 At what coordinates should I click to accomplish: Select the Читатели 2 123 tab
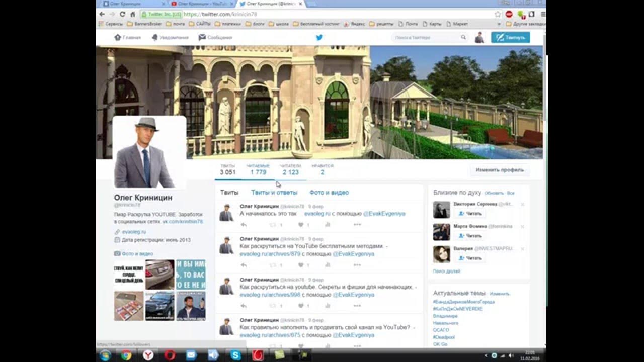pyautogui.click(x=290, y=169)
